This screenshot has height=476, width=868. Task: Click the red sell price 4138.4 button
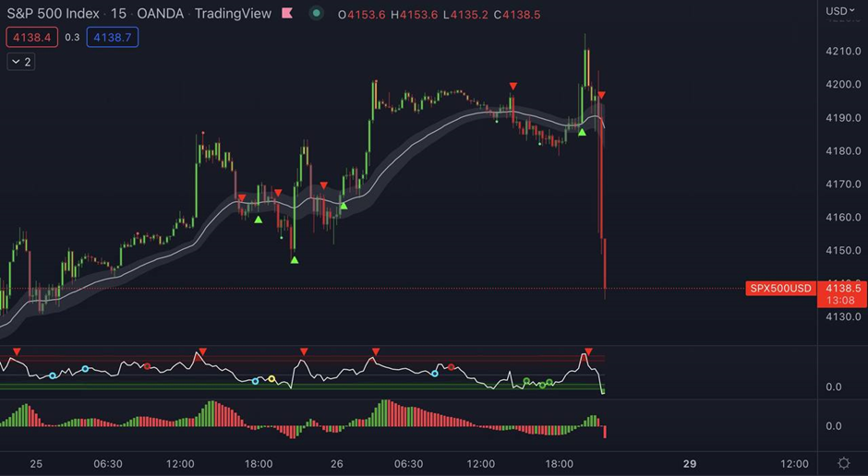coord(31,38)
